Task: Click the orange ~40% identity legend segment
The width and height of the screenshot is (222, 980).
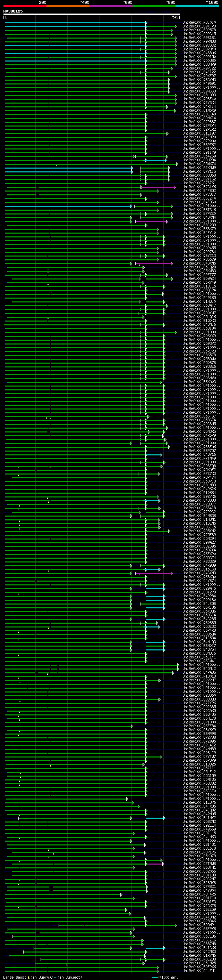Action: (68, 6)
